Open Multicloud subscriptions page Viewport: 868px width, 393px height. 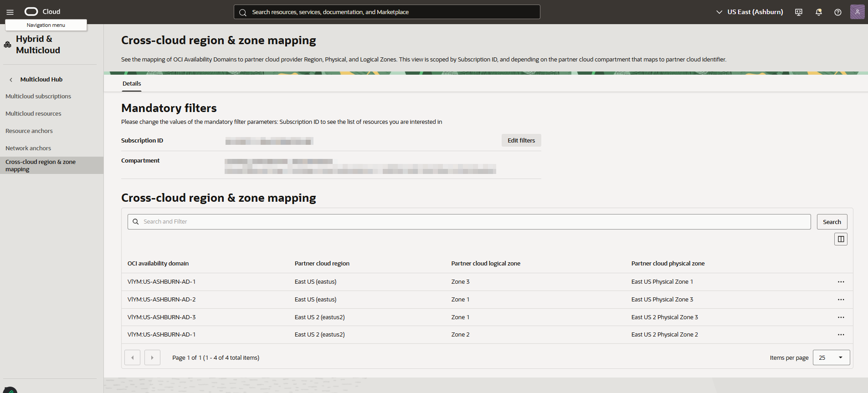click(38, 97)
